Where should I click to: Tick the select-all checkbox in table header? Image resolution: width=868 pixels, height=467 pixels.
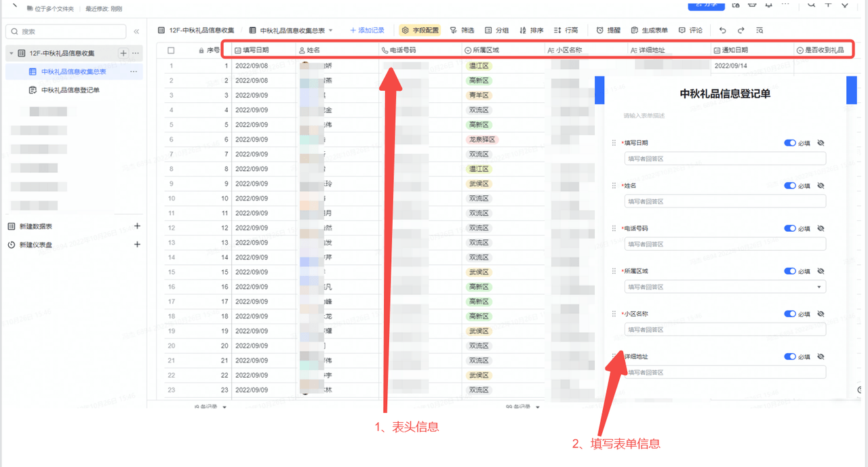171,51
